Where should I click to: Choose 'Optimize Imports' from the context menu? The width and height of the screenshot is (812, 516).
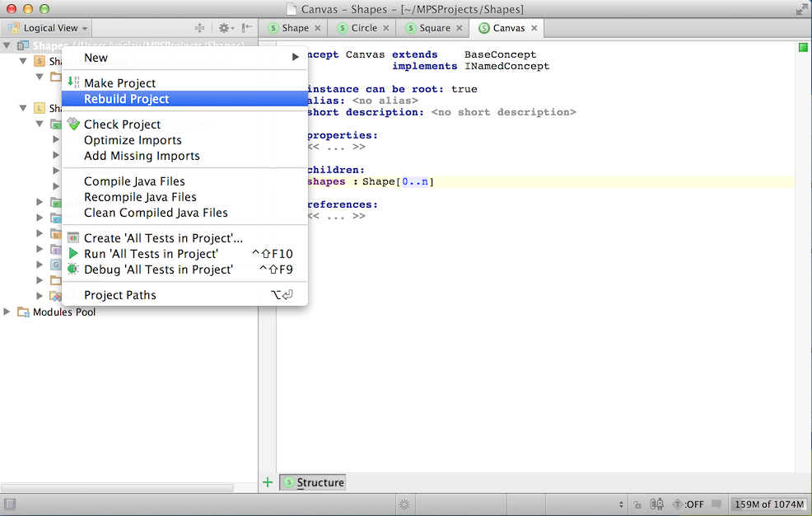tap(132, 140)
